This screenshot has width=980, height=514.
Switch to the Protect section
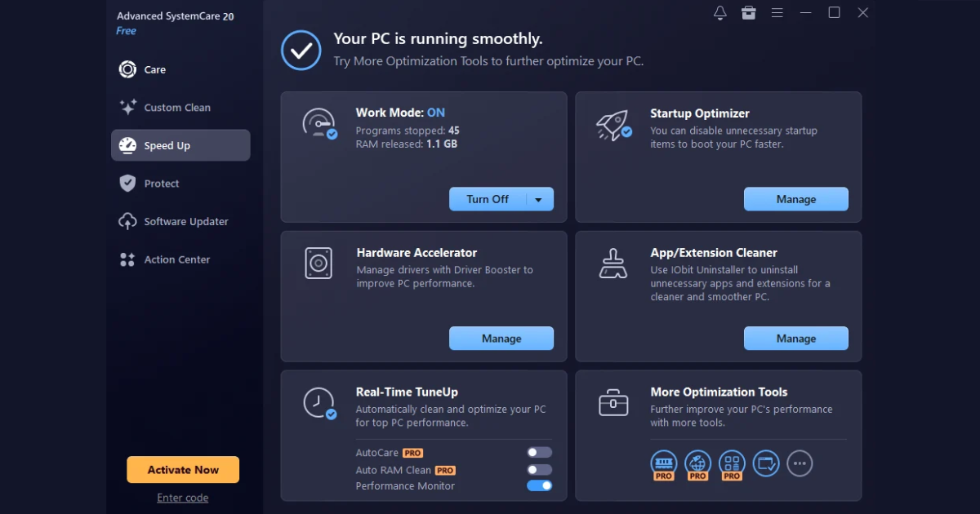click(x=180, y=184)
